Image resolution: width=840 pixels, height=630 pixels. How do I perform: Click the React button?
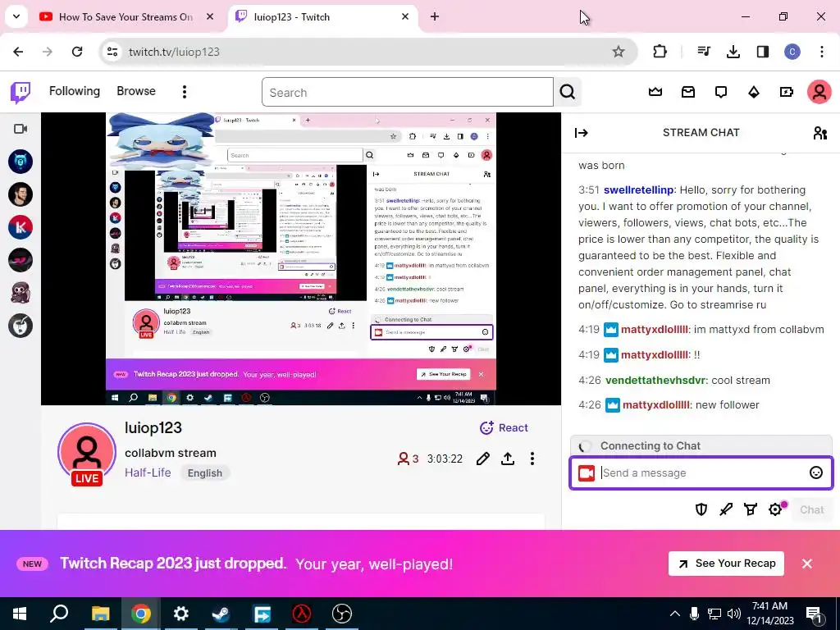504,427
